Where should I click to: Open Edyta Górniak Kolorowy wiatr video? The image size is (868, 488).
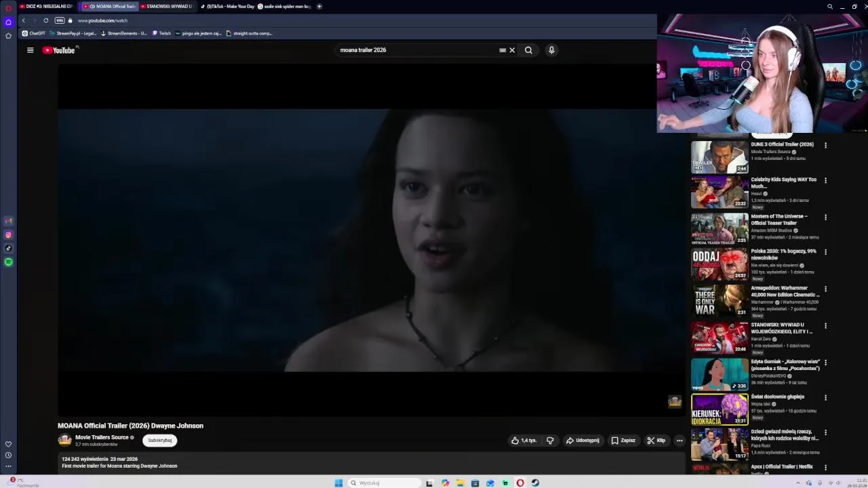tap(719, 374)
